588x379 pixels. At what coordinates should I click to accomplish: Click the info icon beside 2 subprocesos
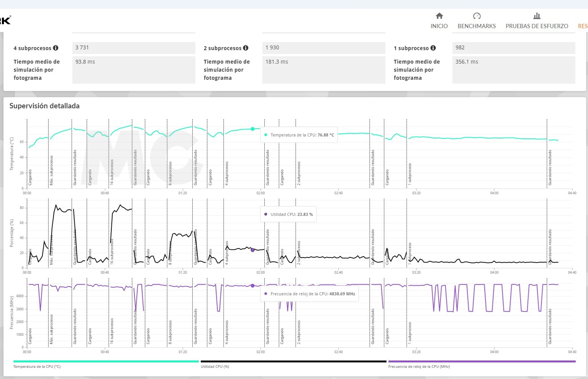246,48
